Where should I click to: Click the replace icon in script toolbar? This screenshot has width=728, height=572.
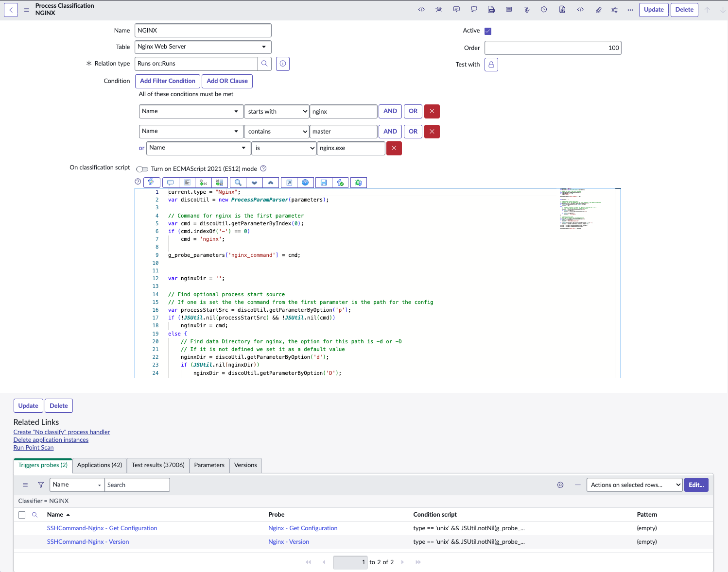203,183
